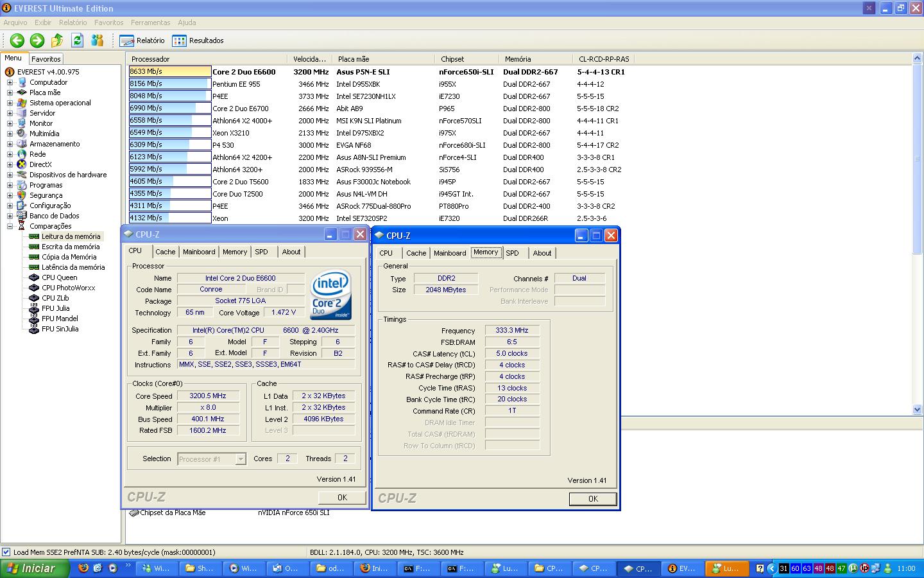Go forward with the green right arrow
This screenshot has height=578, width=924.
[37, 40]
